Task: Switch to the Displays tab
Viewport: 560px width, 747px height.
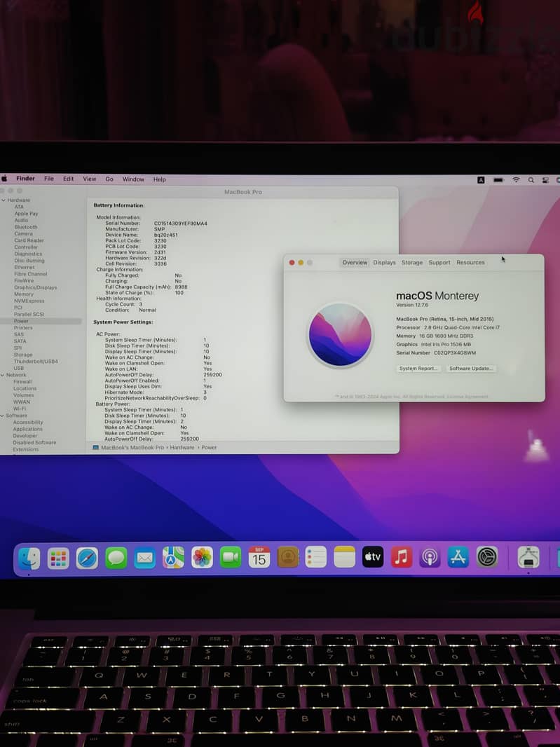Action: [x=384, y=263]
